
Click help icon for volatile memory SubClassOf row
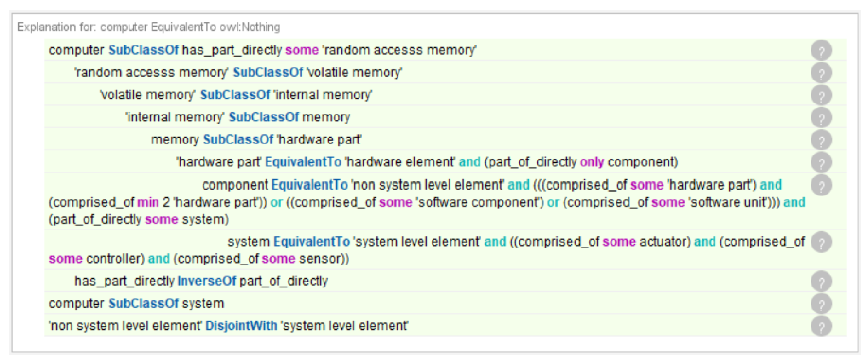point(821,95)
